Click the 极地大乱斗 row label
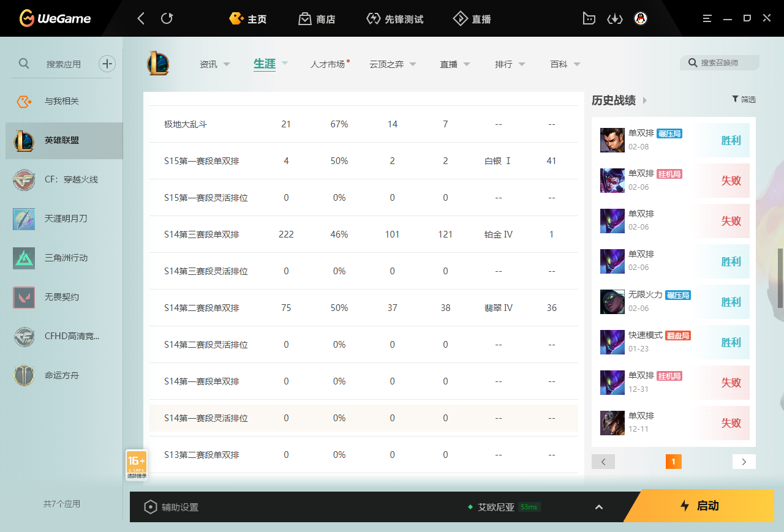The image size is (784, 532). tap(186, 124)
